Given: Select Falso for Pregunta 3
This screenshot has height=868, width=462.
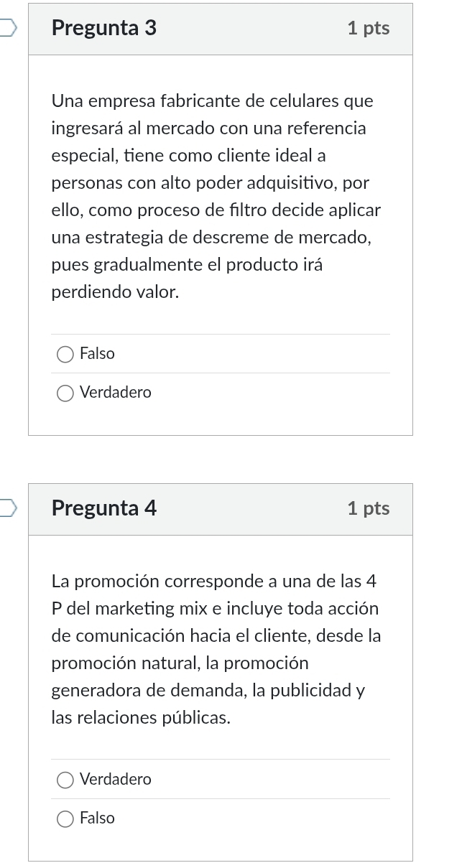Looking at the screenshot, I should click(65, 354).
